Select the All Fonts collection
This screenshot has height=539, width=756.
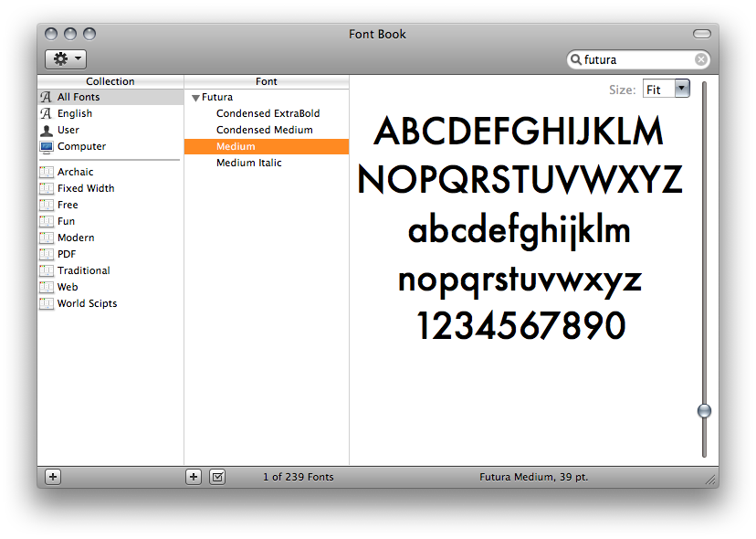(x=79, y=97)
